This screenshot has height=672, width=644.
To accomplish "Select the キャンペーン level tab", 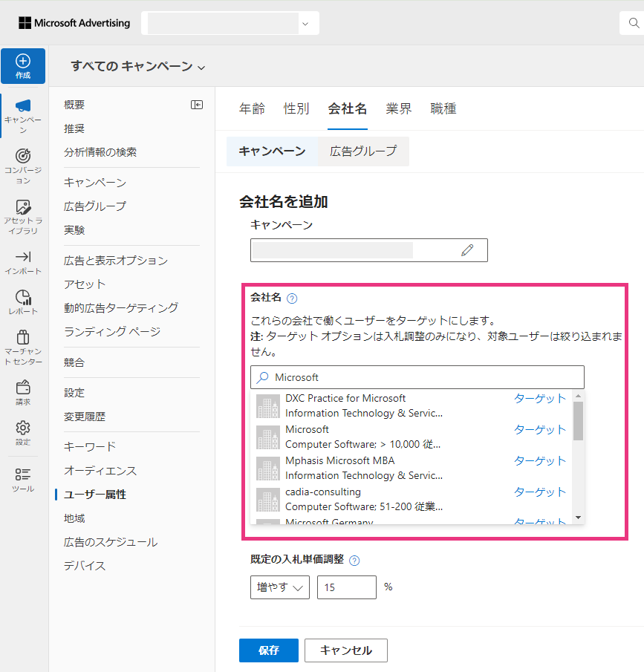I will click(273, 151).
